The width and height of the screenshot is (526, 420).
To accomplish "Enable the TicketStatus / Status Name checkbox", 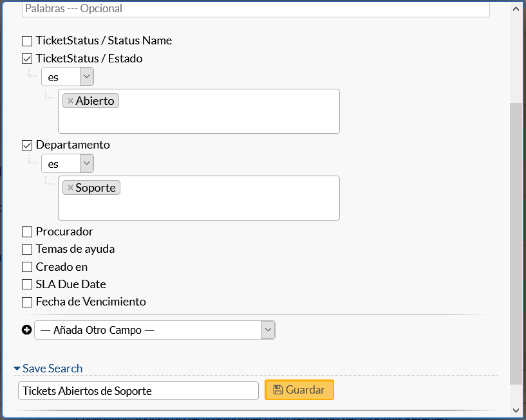I will 27,41.
